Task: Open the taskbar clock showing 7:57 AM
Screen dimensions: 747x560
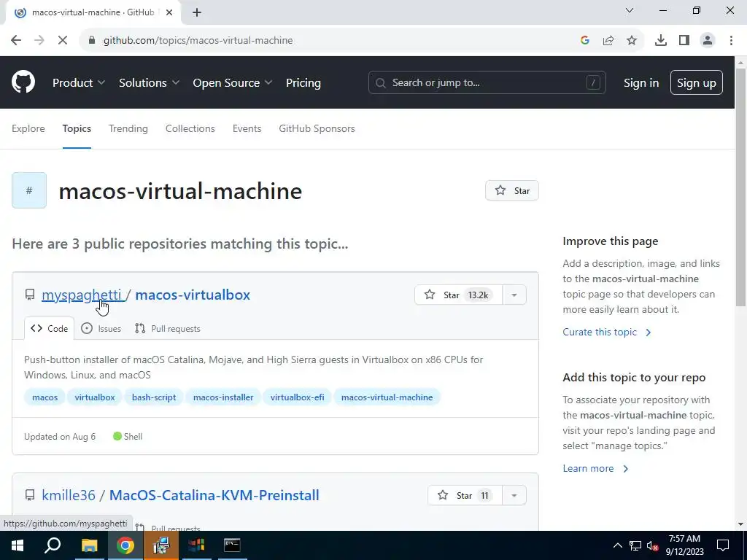Action: tap(684, 545)
